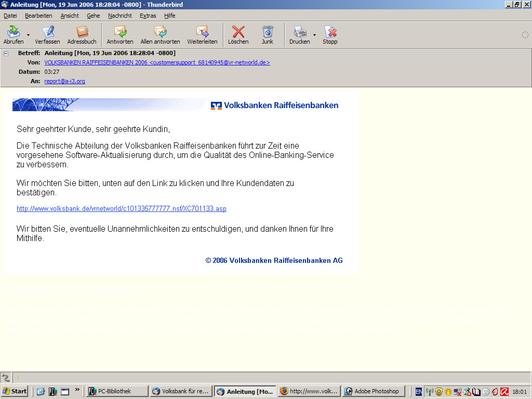This screenshot has height=399, width=532.
Task: Restore down the Thunderbird window
Action: [x=517, y=4]
